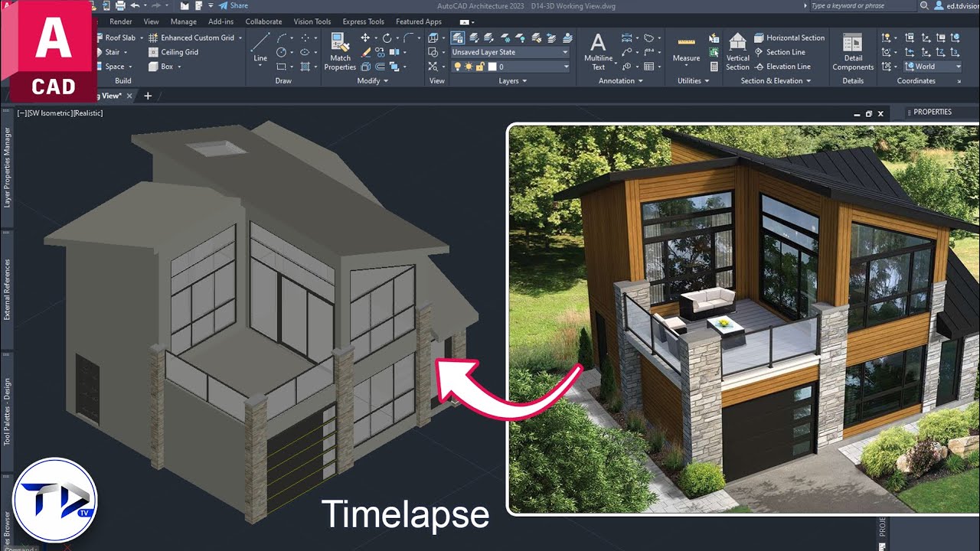
Task: Open the Stair tool
Action: 112,51
